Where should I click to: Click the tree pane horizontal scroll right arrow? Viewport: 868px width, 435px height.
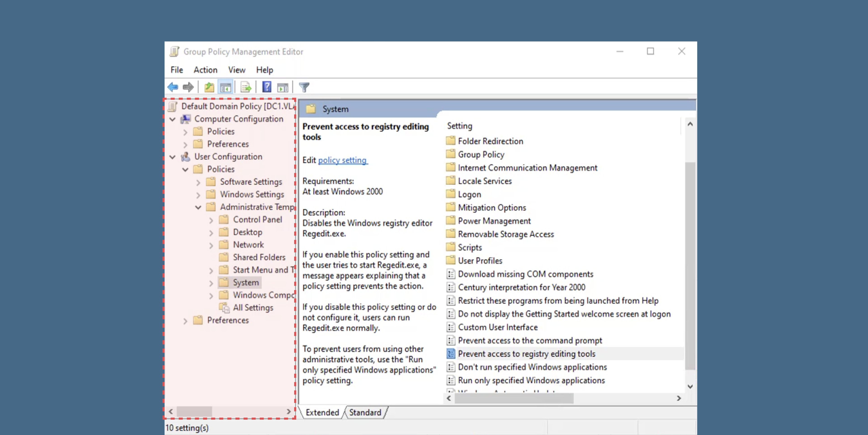pyautogui.click(x=288, y=411)
